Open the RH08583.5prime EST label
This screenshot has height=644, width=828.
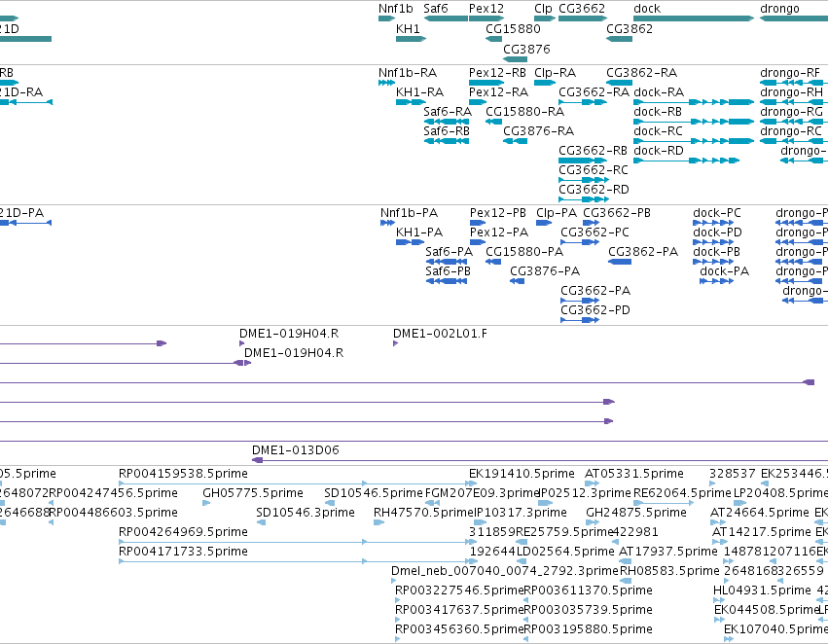coord(669,571)
